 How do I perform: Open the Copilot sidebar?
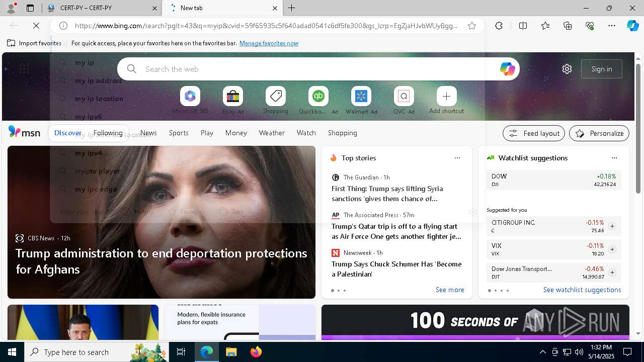click(x=632, y=26)
